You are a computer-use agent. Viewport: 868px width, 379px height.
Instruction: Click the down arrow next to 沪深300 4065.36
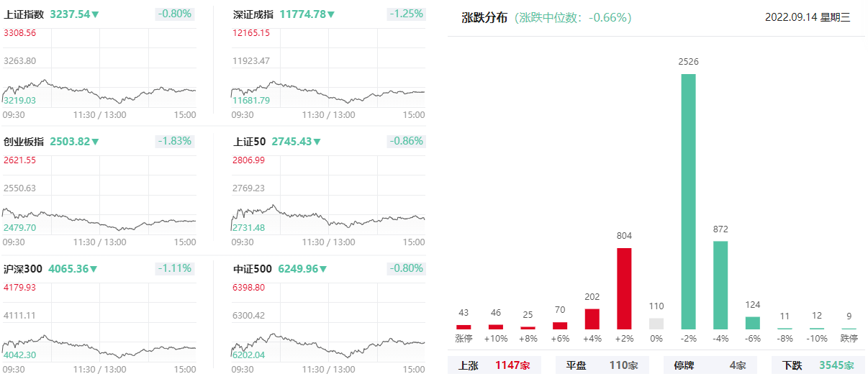[x=94, y=270]
